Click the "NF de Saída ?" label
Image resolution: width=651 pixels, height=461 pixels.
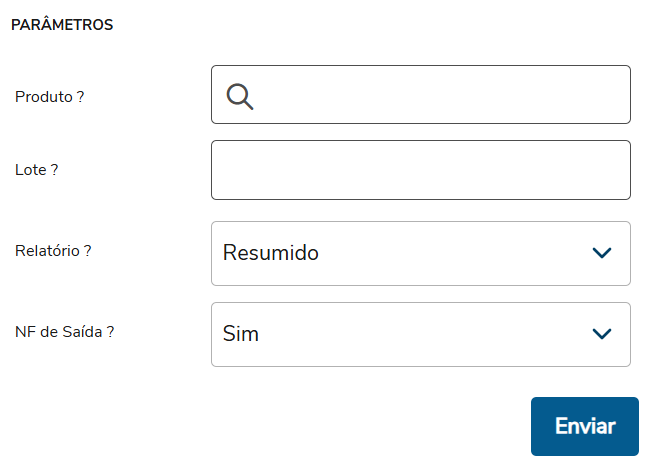click(x=65, y=332)
